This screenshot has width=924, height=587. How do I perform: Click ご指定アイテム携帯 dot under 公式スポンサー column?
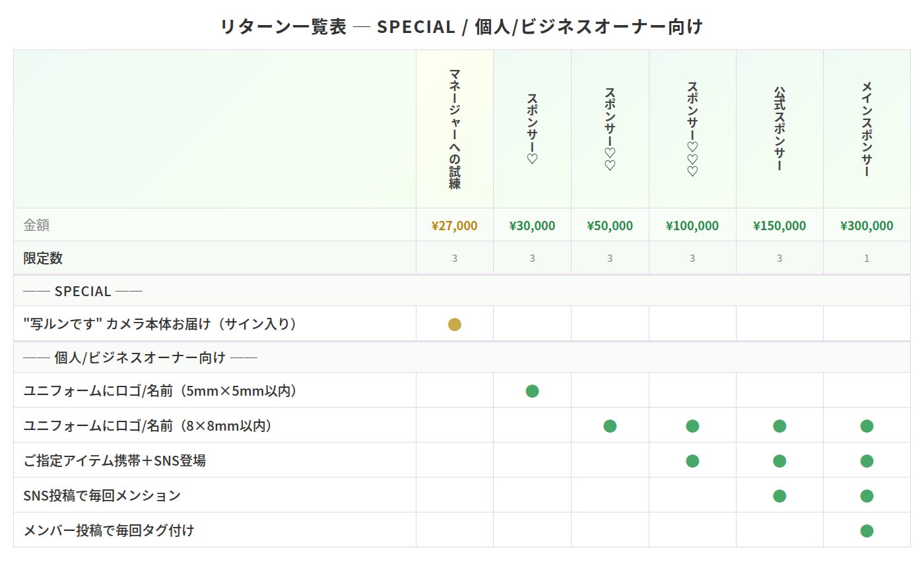click(779, 461)
